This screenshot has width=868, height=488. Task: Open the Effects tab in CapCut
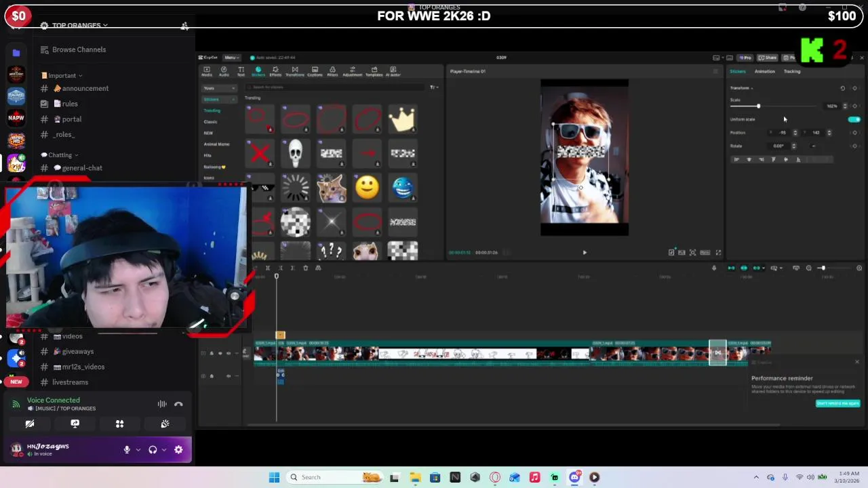pyautogui.click(x=275, y=71)
